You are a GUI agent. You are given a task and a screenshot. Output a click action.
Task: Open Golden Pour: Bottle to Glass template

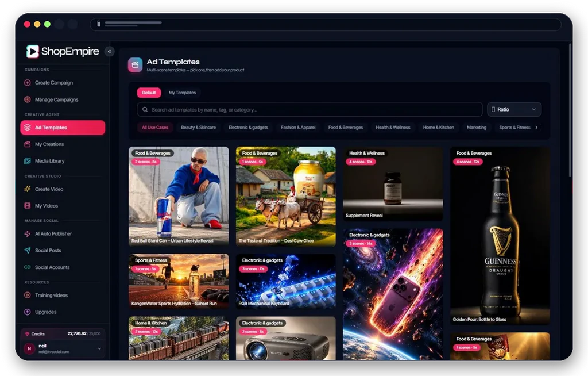[x=500, y=236]
